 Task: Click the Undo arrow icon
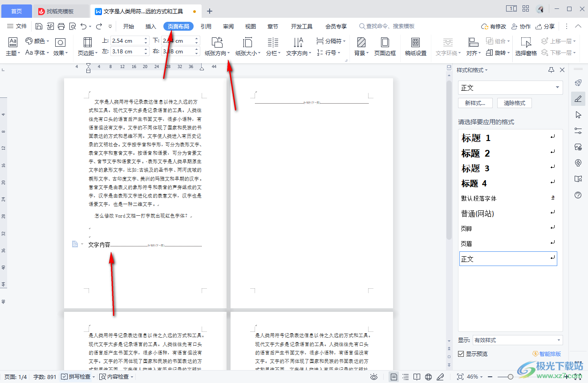(x=84, y=26)
